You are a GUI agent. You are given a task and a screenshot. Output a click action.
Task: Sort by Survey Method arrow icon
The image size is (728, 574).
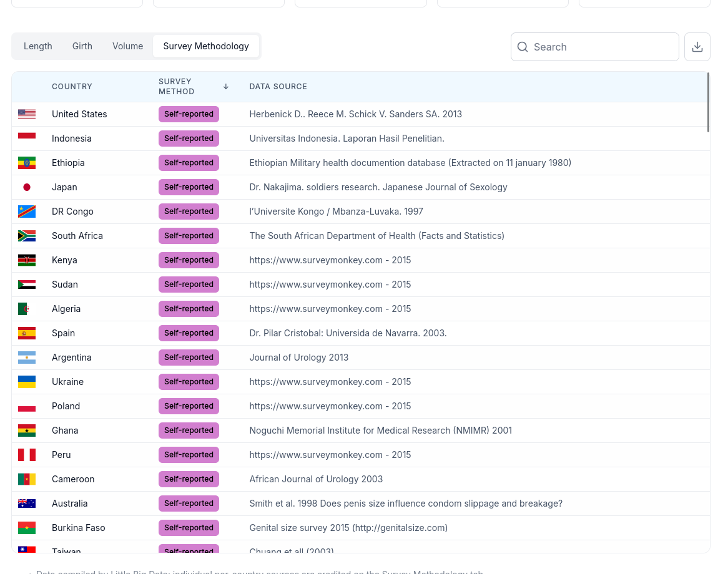tap(225, 86)
